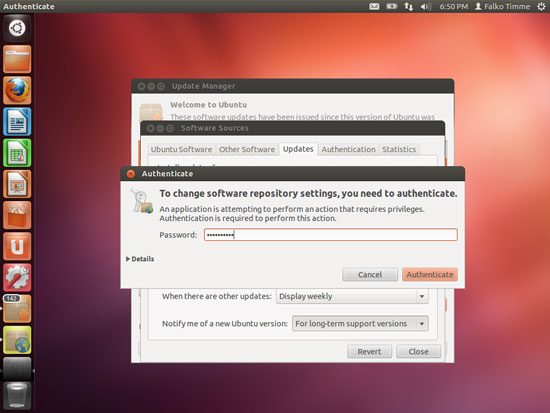Open the long-term support versions dropdown

360,324
